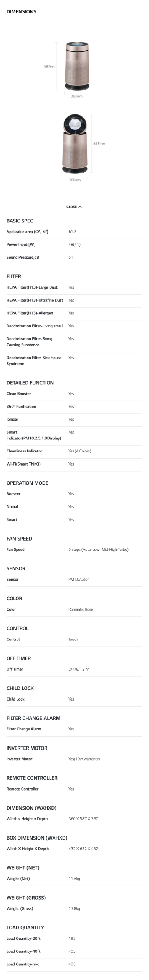Click the closed air purifier image labeled 587 mm
The height and width of the screenshot is (980, 149).
click(x=77, y=66)
